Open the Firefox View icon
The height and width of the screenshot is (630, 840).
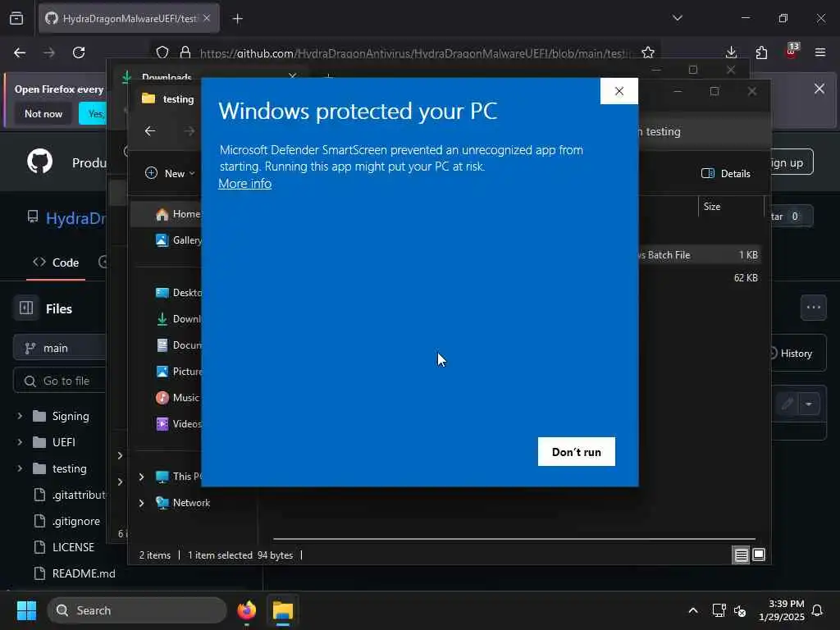(16, 19)
